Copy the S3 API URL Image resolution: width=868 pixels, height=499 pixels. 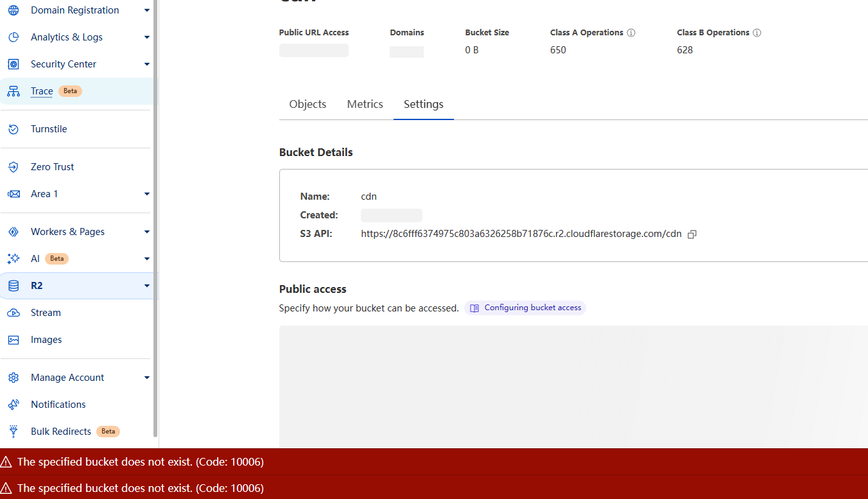coord(692,234)
